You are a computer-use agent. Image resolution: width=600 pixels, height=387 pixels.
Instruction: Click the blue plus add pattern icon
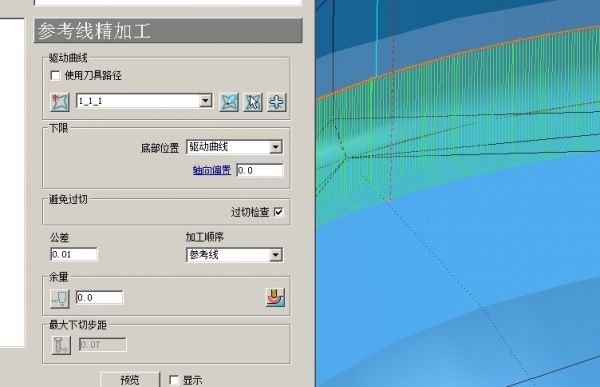click(x=277, y=102)
